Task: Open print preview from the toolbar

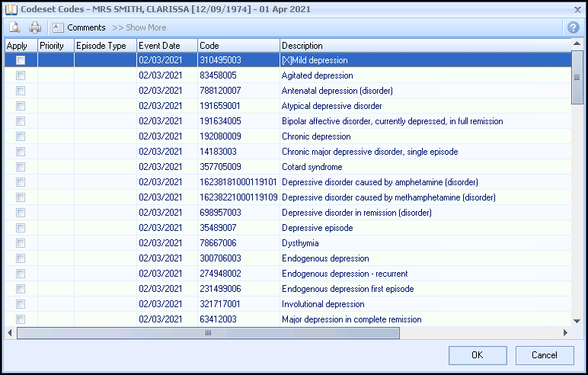Action: pyautogui.click(x=15, y=27)
